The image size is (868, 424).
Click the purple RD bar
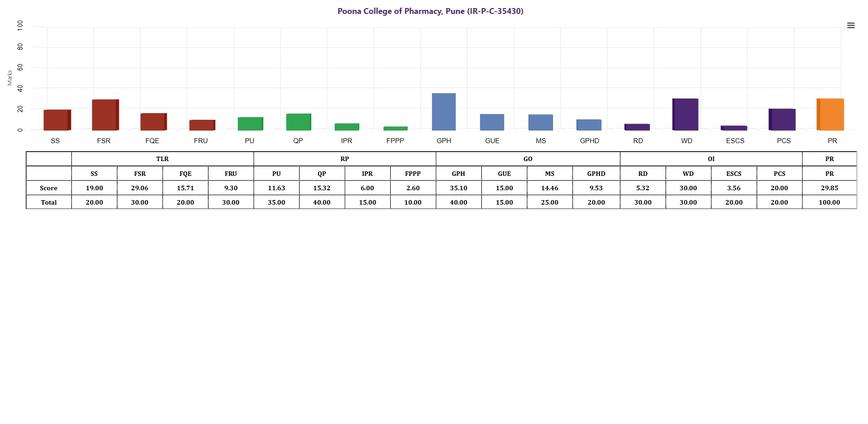(x=637, y=127)
